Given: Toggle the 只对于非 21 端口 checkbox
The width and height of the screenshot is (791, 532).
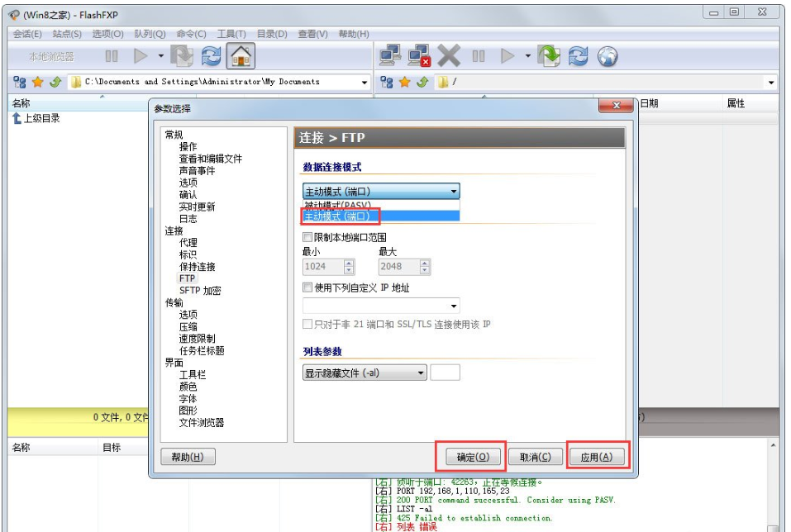Looking at the screenshot, I should tap(307, 324).
